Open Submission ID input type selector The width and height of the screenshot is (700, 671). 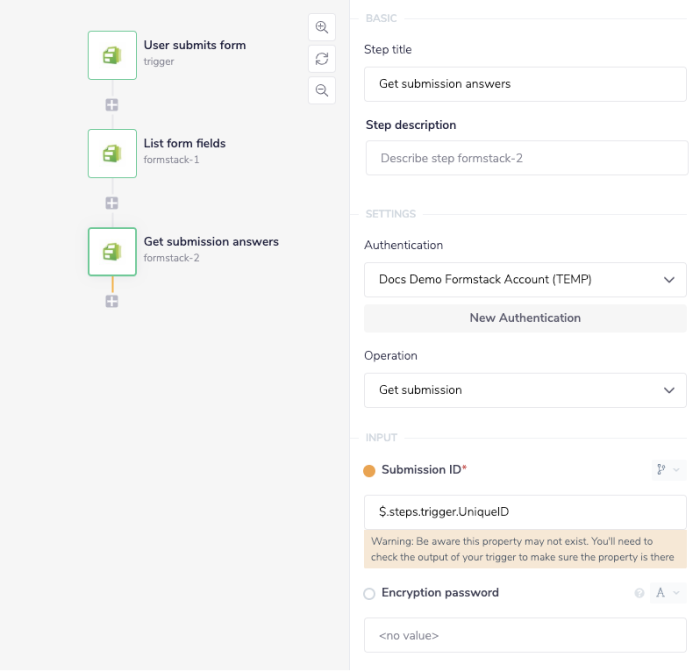(668, 470)
